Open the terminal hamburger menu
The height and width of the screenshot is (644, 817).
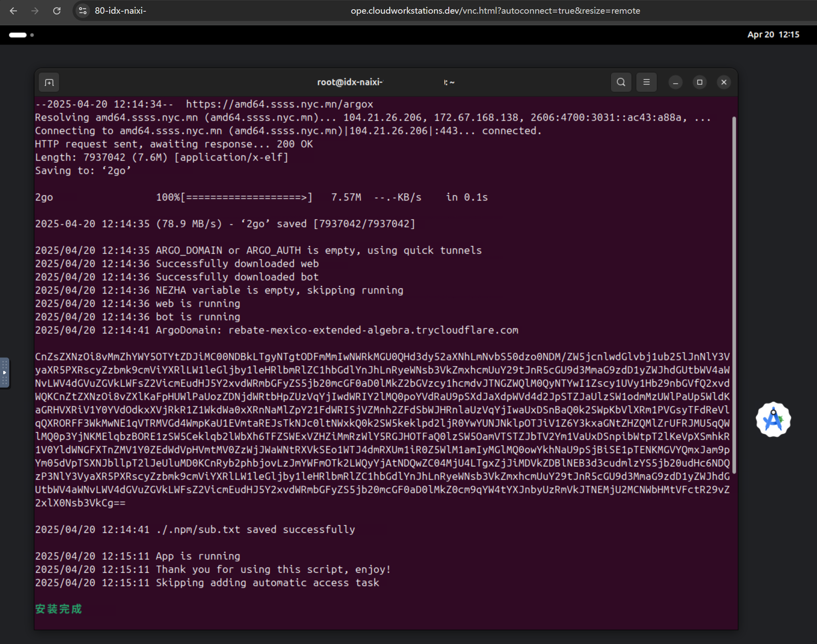[646, 82]
